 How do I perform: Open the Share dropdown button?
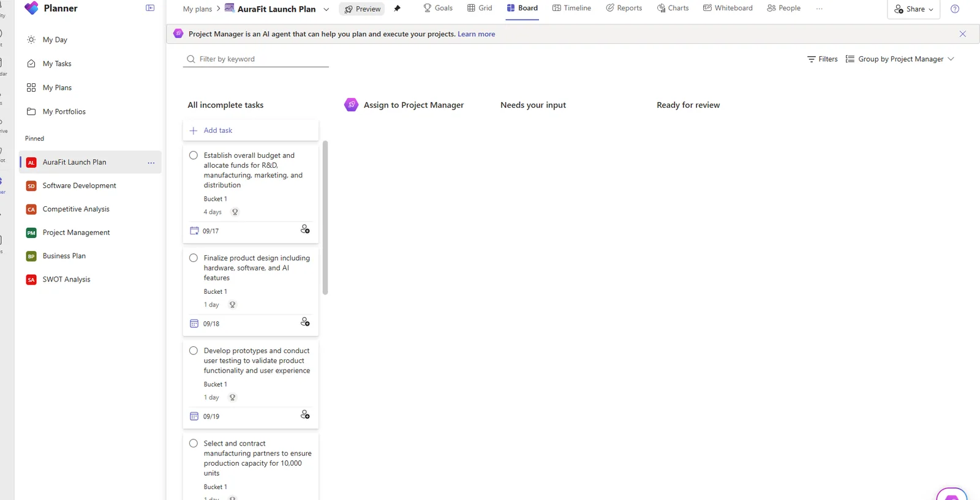[x=913, y=9]
